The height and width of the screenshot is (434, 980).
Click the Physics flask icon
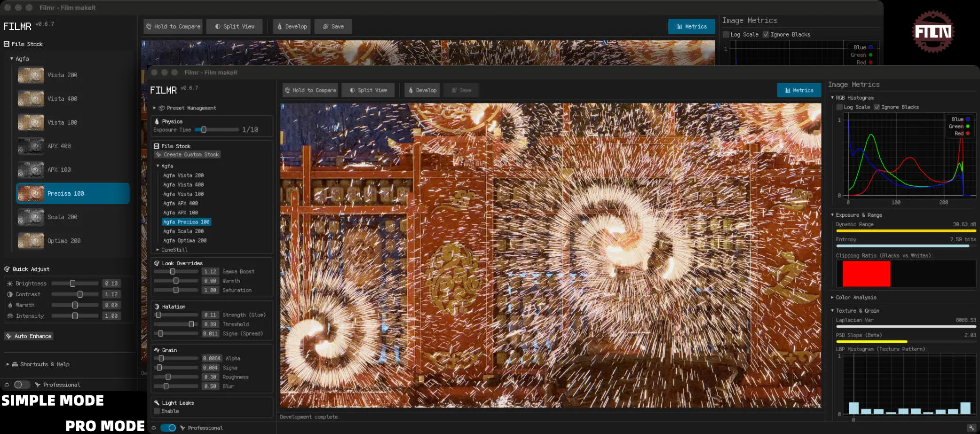157,121
